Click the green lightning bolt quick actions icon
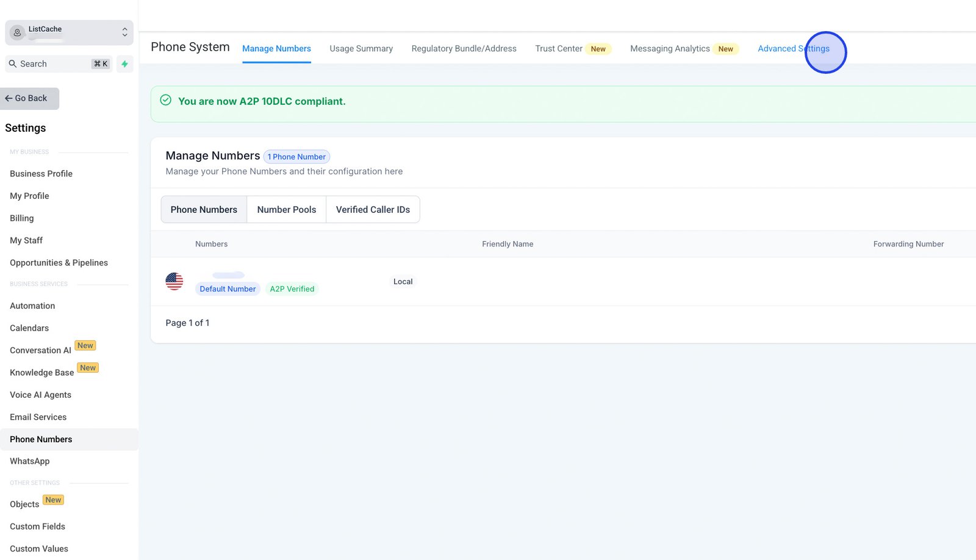The image size is (976, 560). tap(124, 64)
